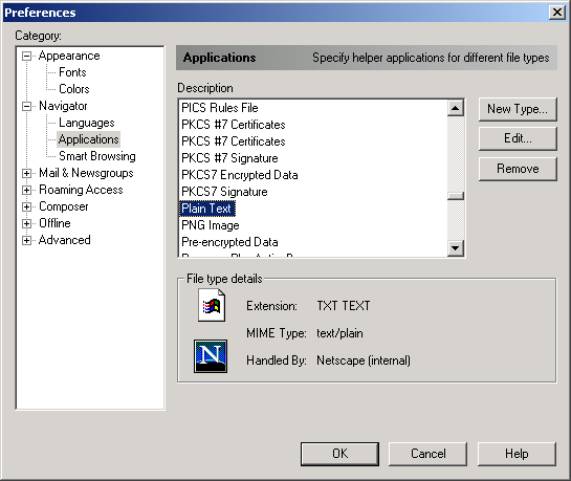This screenshot has height=481, width=571.
Task: Select the Applications tree item
Action: point(88,139)
